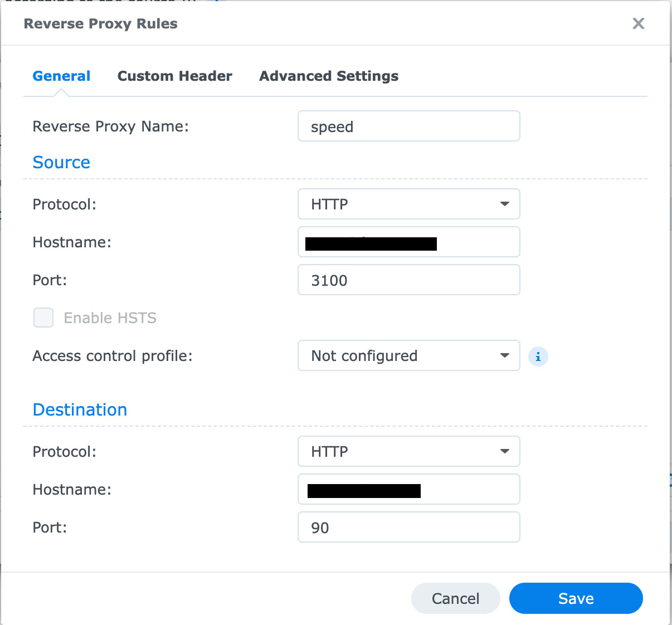Screen dimensions: 672x625
Task: Click the Reverse Proxy Rules dialog title
Action: [100, 24]
